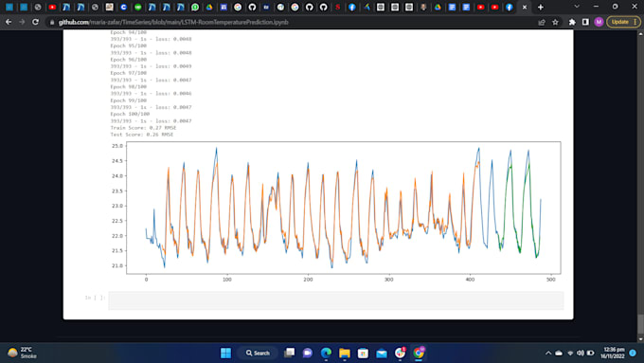Open the Teams Chat taskbar icon
Image resolution: width=644 pixels, height=363 pixels.
[x=307, y=353]
